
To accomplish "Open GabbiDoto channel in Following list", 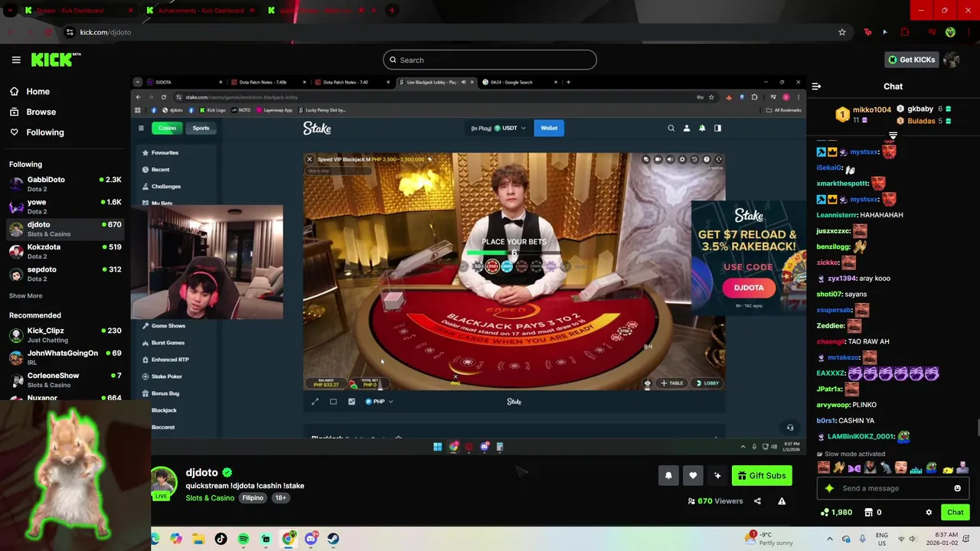I will click(65, 184).
